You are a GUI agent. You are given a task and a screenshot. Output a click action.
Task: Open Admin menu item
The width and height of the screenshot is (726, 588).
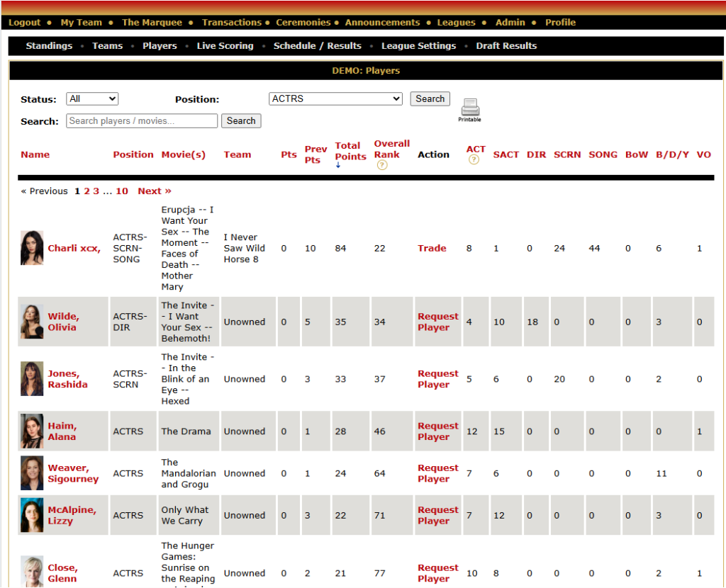tap(510, 22)
